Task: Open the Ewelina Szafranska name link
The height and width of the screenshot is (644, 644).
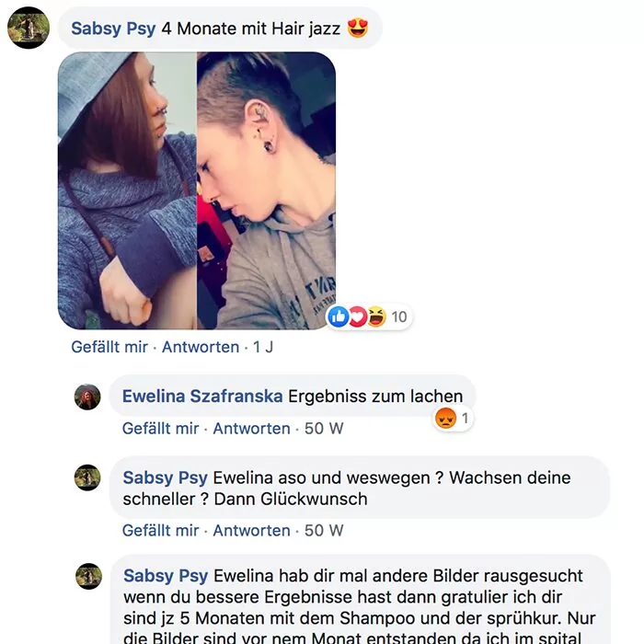Action: [x=202, y=397]
